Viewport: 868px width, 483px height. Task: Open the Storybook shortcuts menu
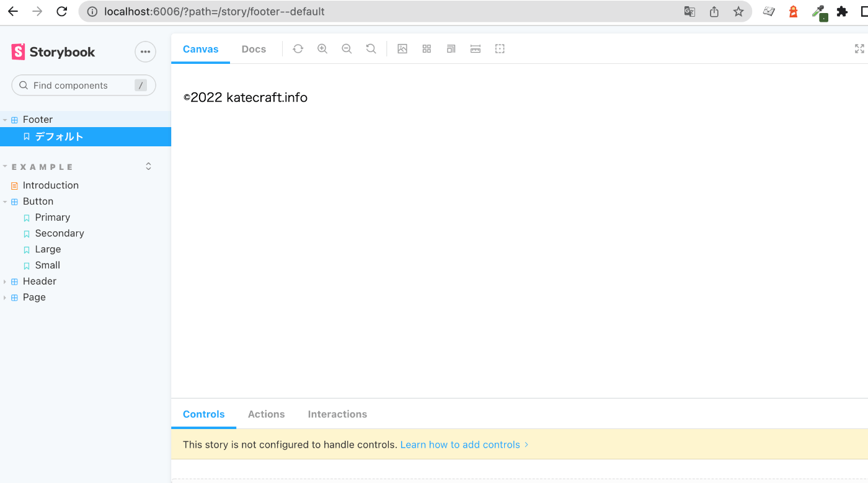pos(145,51)
